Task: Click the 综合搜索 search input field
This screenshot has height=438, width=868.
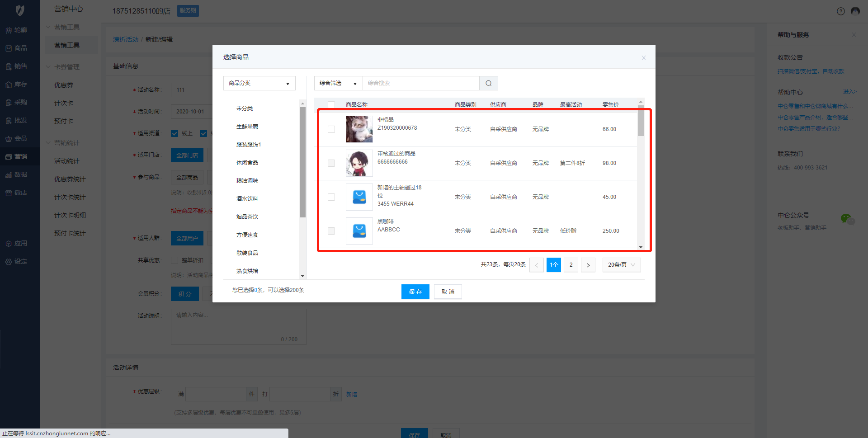Action: point(420,83)
